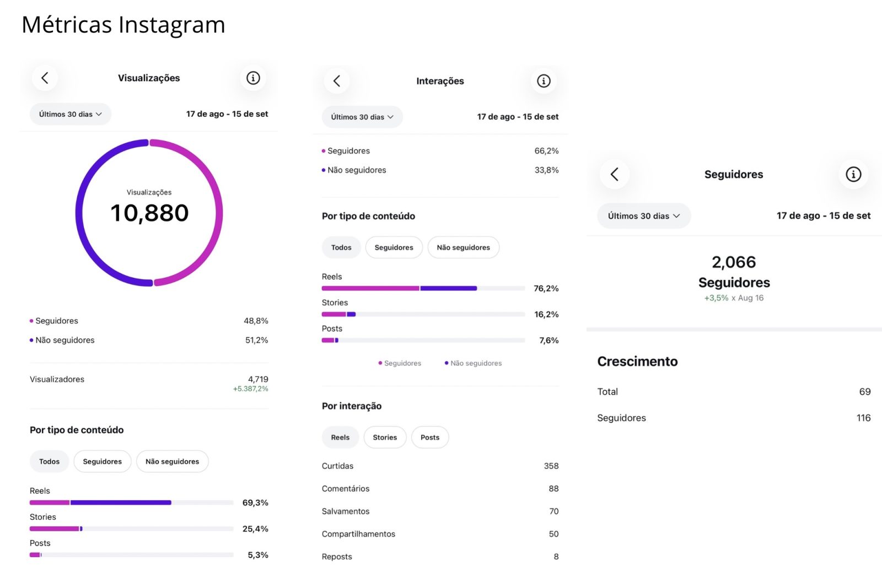Image resolution: width=882 pixels, height=588 pixels.
Task: Open Últimos 30 dias dropdown in Interações
Action: click(x=362, y=117)
